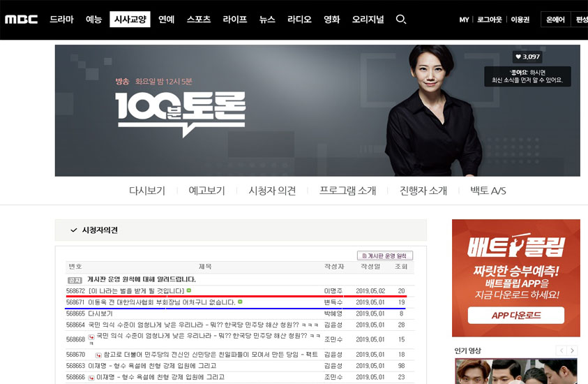
Task: Select the 시사교양 menu item
Action: point(130,20)
